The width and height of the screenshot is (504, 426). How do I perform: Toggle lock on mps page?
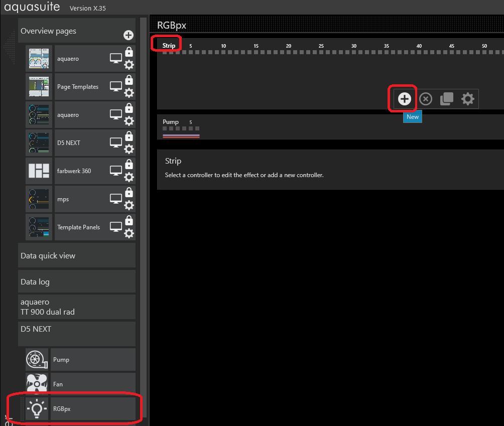point(129,192)
